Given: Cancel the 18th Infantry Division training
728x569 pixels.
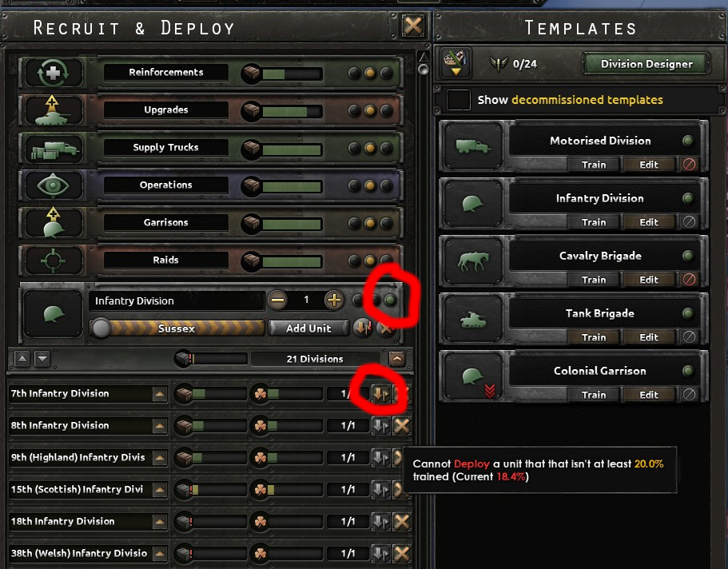Looking at the screenshot, I should [402, 521].
